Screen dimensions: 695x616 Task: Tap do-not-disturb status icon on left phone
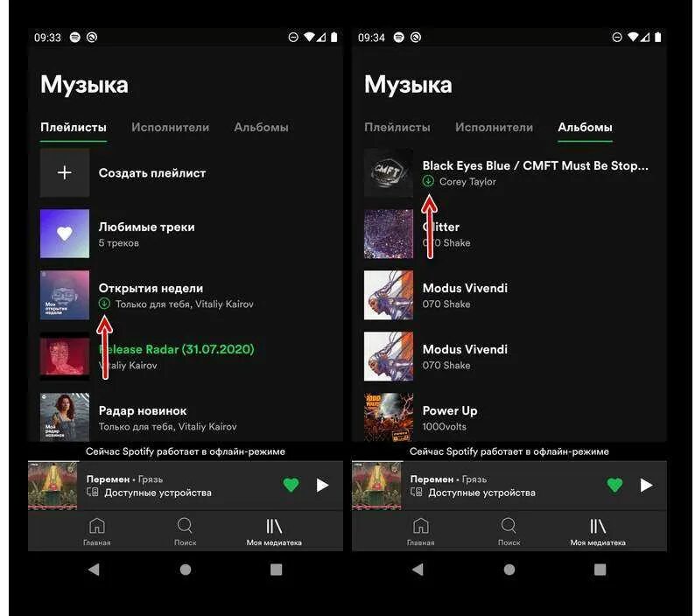pyautogui.click(x=293, y=38)
